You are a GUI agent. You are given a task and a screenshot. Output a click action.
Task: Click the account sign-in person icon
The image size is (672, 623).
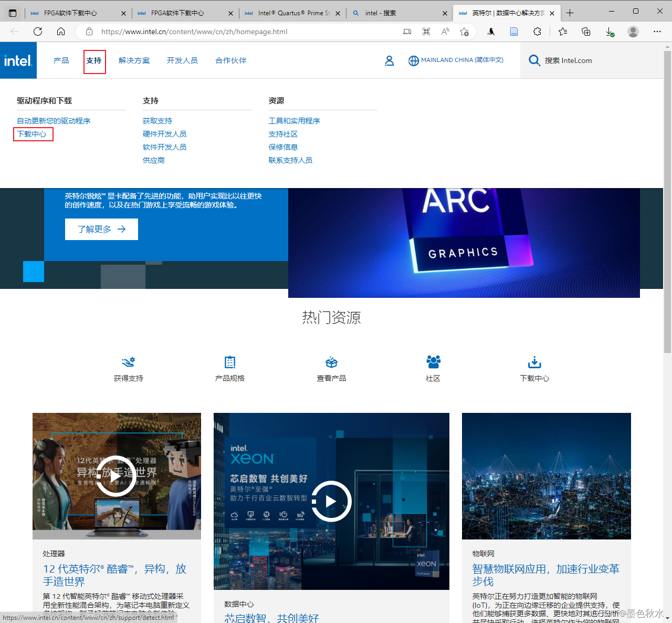coord(389,60)
